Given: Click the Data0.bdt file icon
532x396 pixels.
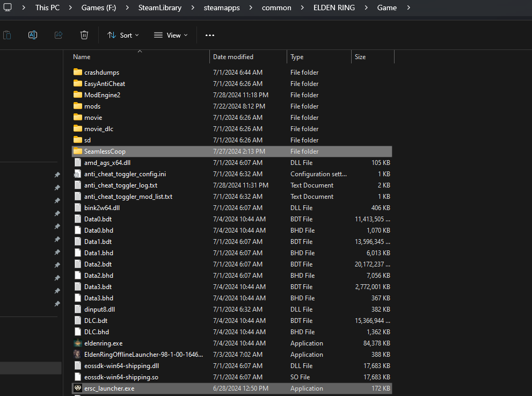Looking at the screenshot, I should pyautogui.click(x=78, y=219).
